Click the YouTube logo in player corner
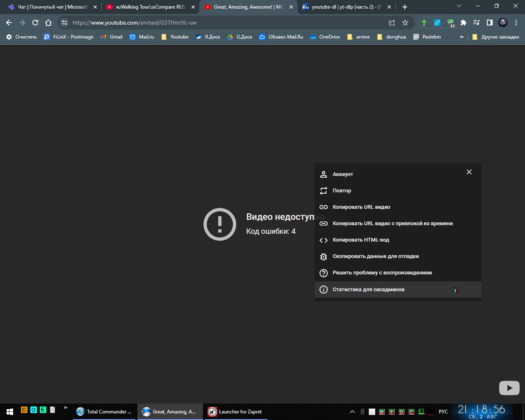Image resolution: width=525 pixels, height=420 pixels. (x=509, y=388)
